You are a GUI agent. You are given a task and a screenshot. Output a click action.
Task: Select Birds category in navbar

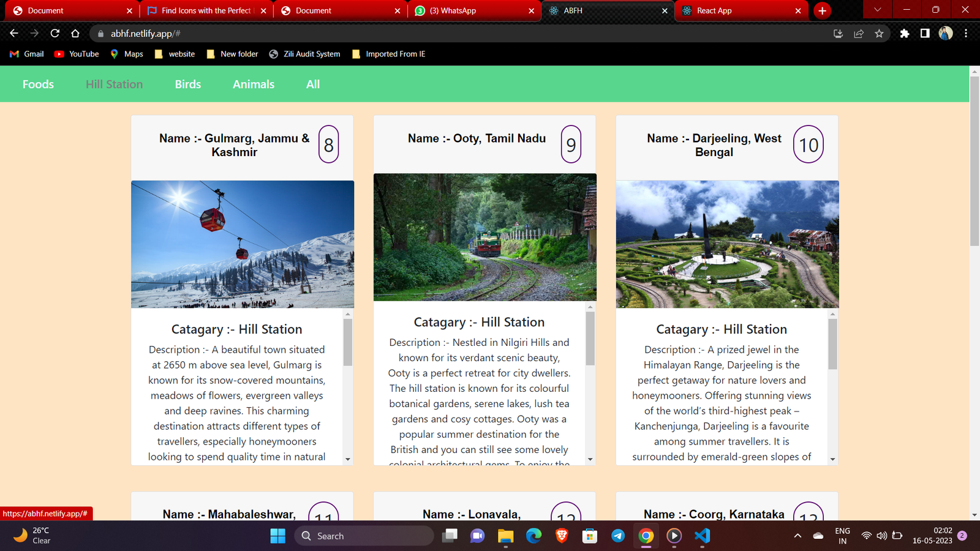tap(187, 84)
